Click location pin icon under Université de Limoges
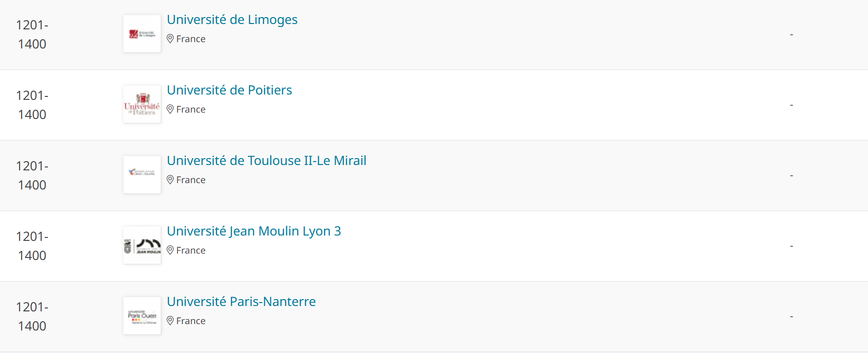 (x=170, y=39)
